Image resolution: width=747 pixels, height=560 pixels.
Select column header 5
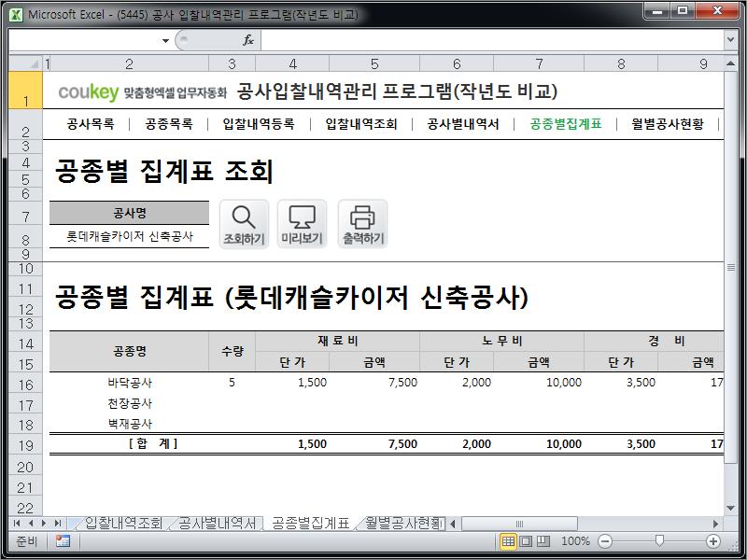coord(374,63)
